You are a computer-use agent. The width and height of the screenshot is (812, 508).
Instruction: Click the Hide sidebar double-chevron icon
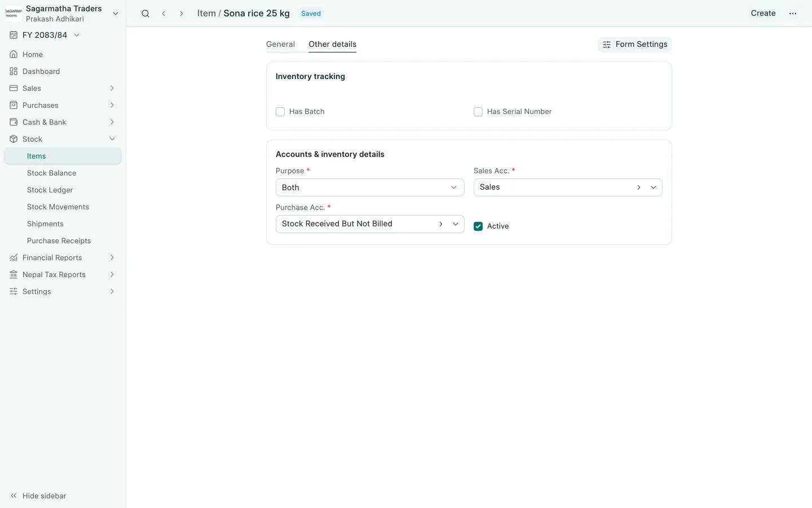coord(14,496)
